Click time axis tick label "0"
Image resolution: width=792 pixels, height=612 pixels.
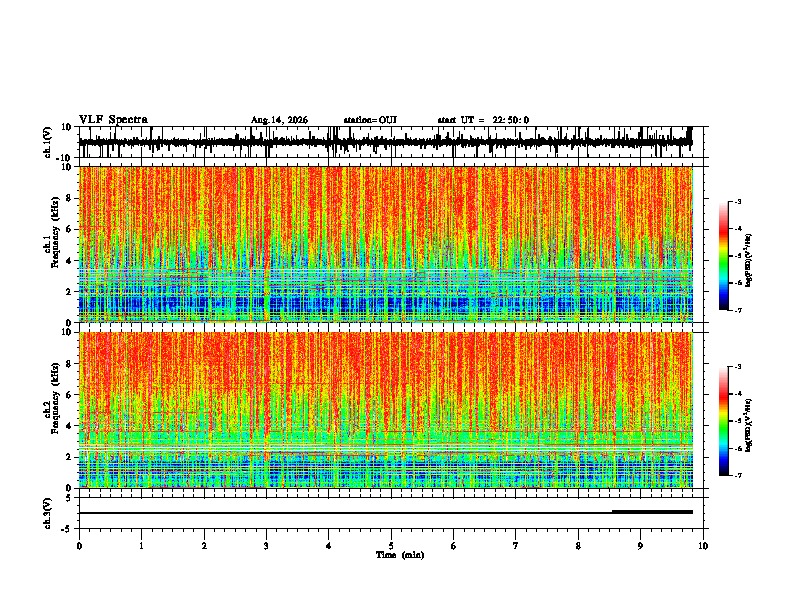point(79,546)
